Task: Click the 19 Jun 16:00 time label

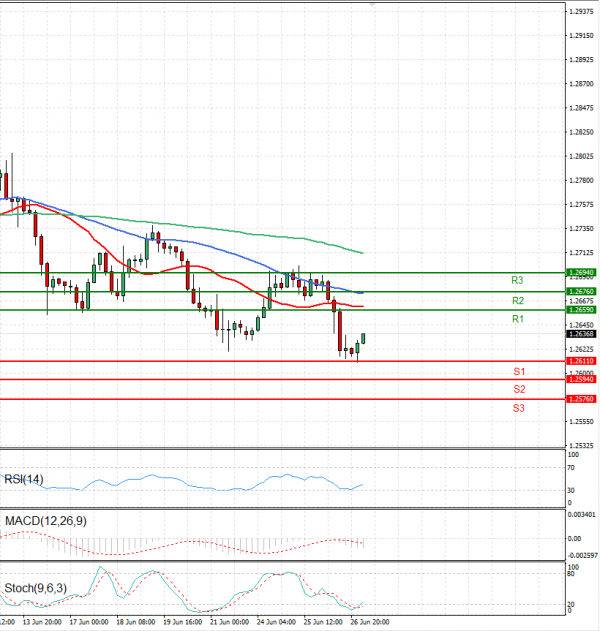Action: 182,622
